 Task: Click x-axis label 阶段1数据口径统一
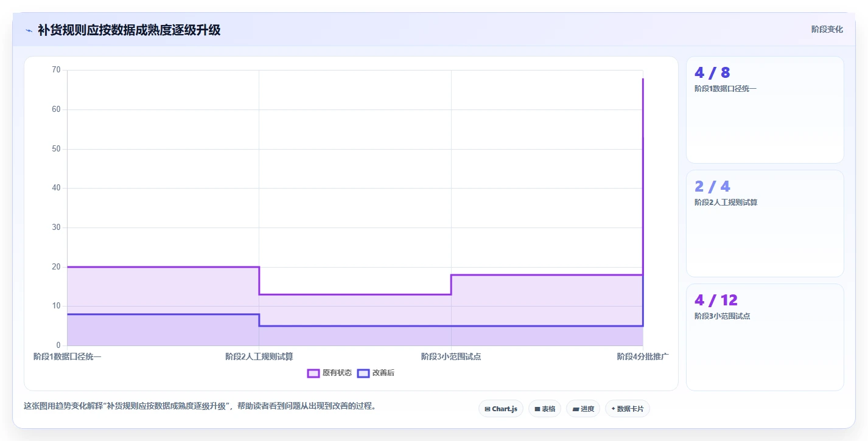tap(68, 356)
